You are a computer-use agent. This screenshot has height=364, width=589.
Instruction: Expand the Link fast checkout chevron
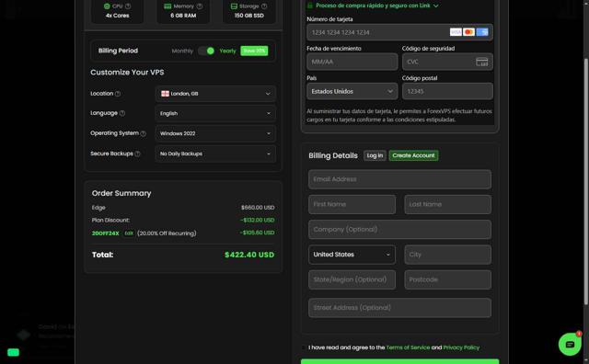(x=435, y=6)
